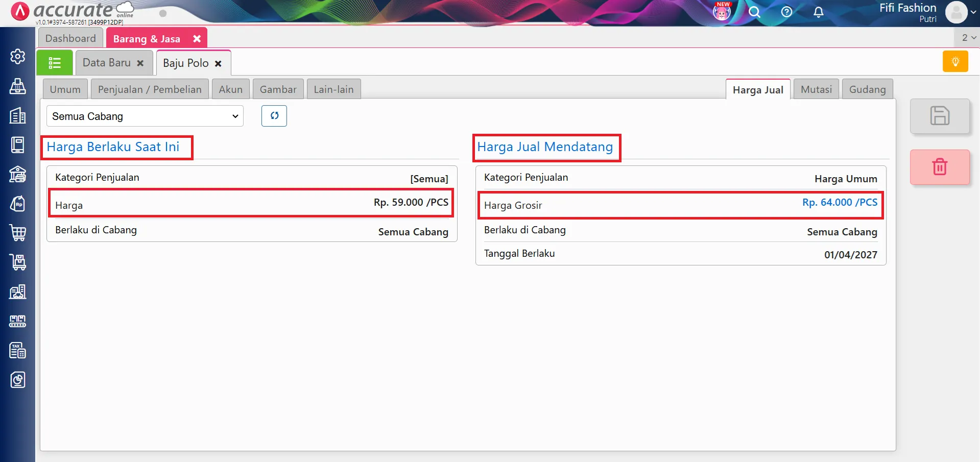Select the Harga Jual tab
Image resolution: width=980 pixels, height=462 pixels.
758,89
